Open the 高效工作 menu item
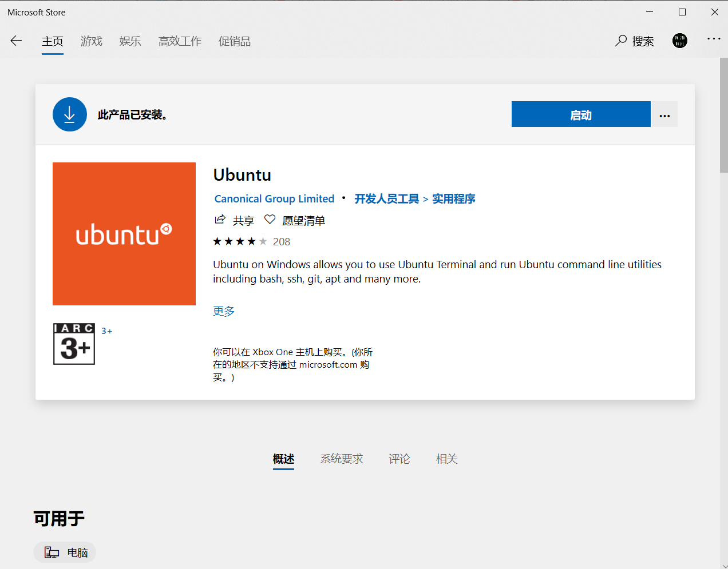The height and width of the screenshot is (569, 728). click(x=180, y=41)
